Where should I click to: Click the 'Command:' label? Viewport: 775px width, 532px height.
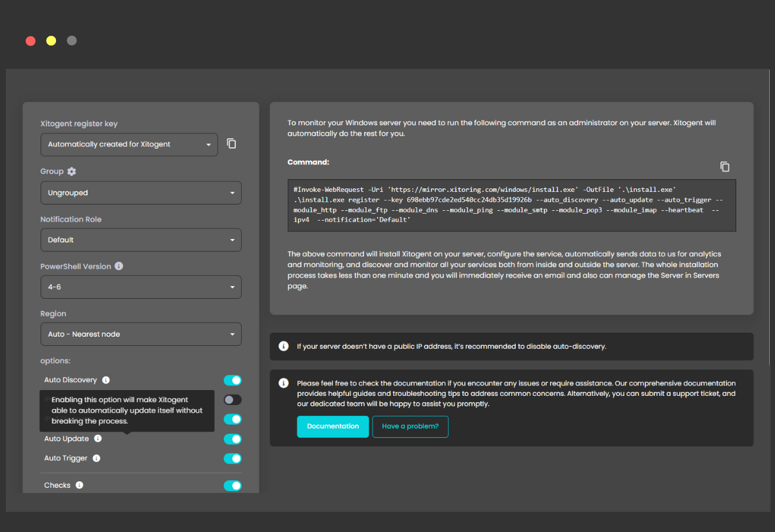(x=309, y=162)
